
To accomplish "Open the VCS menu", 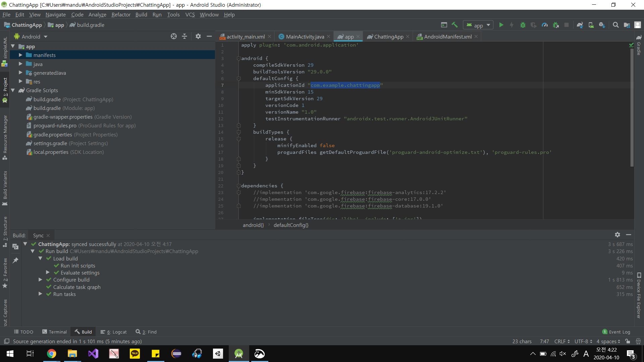I will pyautogui.click(x=190, y=14).
